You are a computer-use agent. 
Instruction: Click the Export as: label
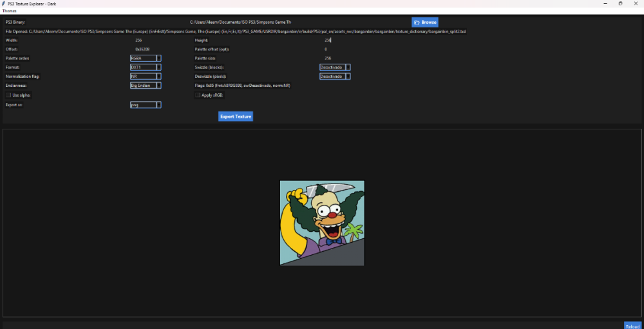click(14, 105)
